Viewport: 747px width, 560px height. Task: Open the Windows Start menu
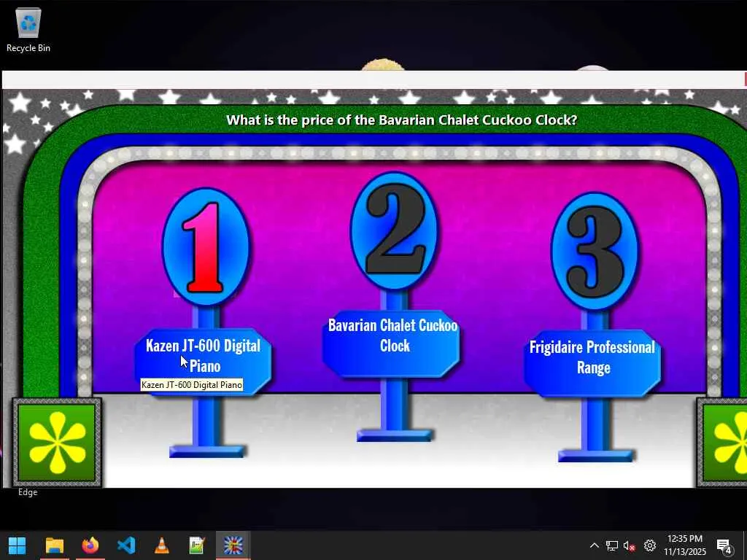pyautogui.click(x=18, y=545)
